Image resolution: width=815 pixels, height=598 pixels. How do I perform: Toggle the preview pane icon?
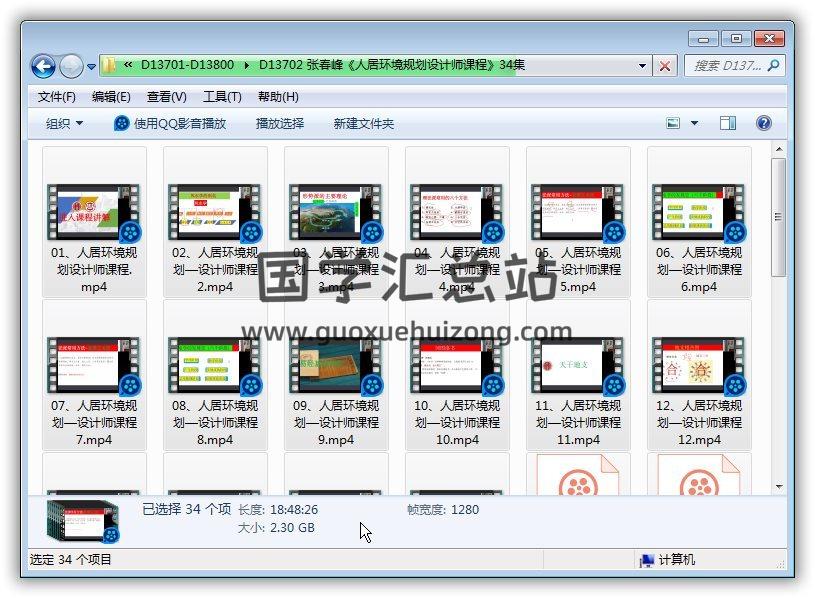[x=728, y=123]
